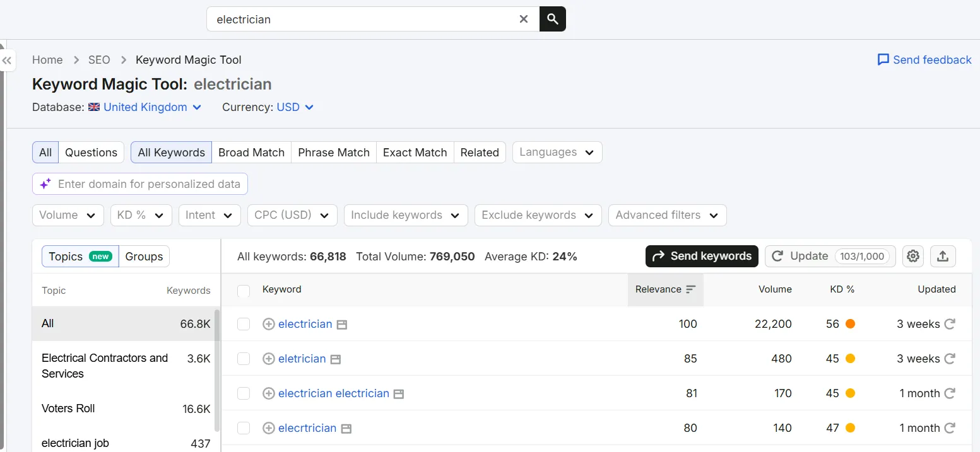This screenshot has width=980, height=452.
Task: Check the electrician row checkbox
Action: click(244, 324)
